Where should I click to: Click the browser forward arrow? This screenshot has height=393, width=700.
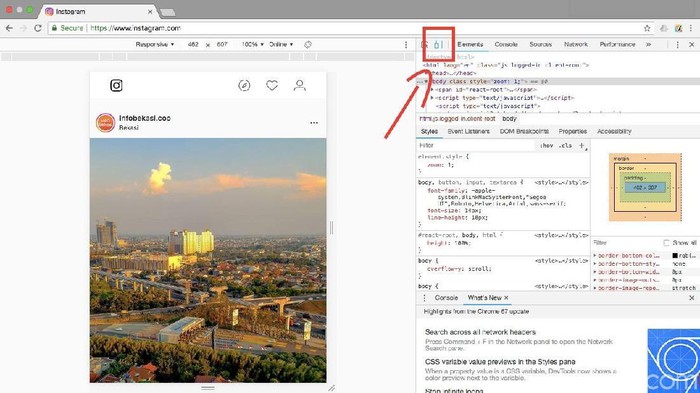pyautogui.click(x=23, y=28)
